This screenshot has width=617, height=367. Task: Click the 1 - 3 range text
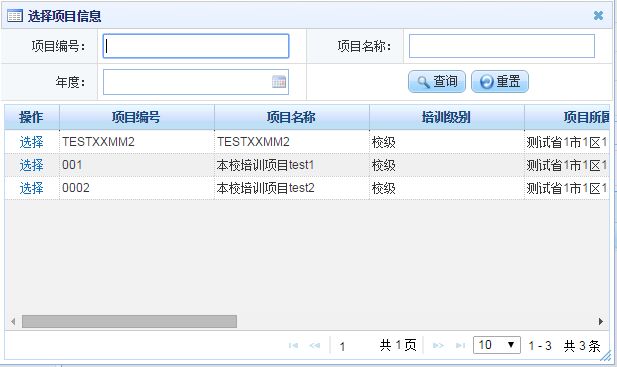tap(540, 346)
